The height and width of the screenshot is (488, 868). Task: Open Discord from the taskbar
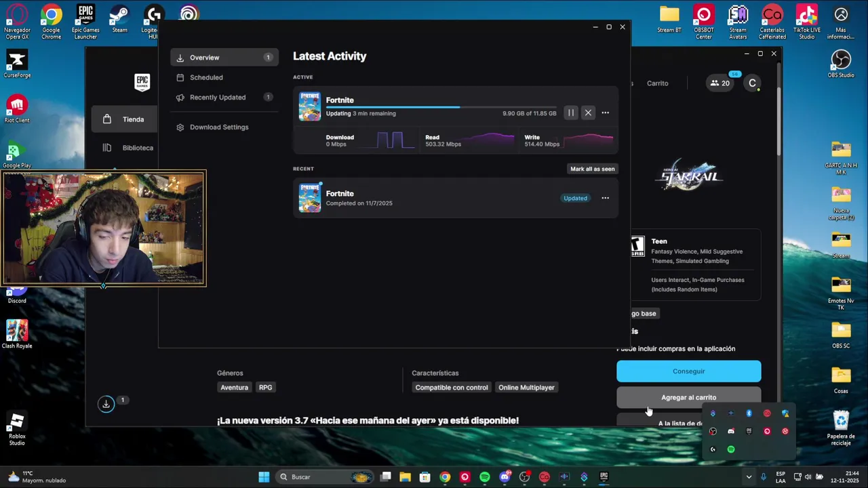point(505,477)
